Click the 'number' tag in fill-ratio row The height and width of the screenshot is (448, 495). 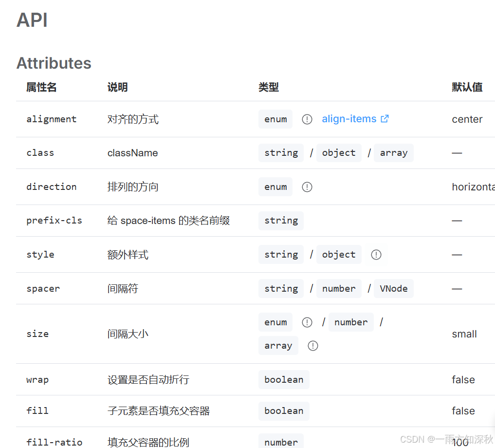coord(281,442)
